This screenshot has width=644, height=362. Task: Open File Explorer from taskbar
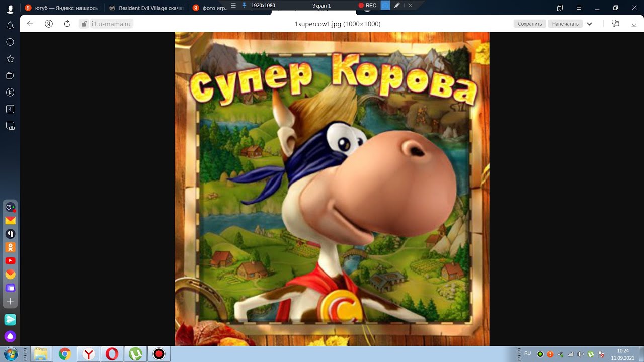click(x=41, y=354)
